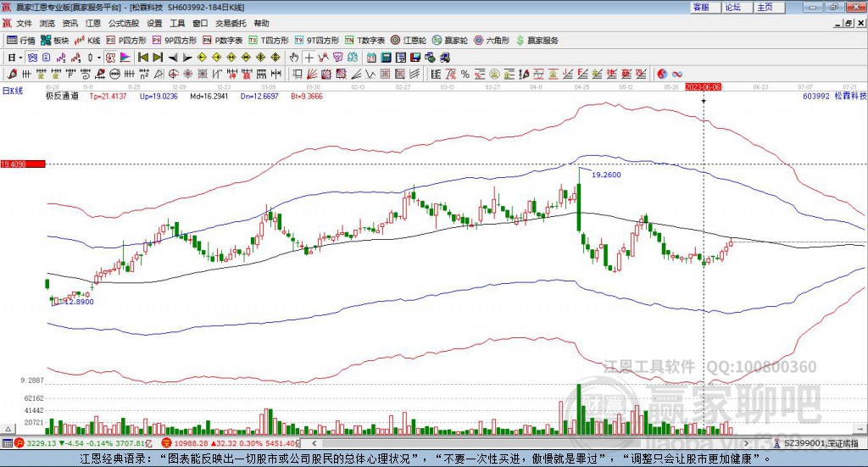Click the SZ399001 深证成指 status entry
The width and height of the screenshot is (868, 467).
[816, 443]
